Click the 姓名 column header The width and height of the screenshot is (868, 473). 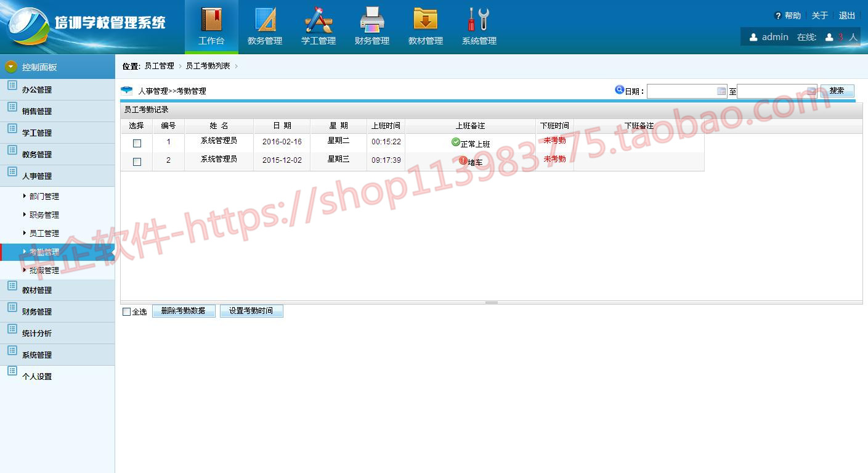(219, 126)
